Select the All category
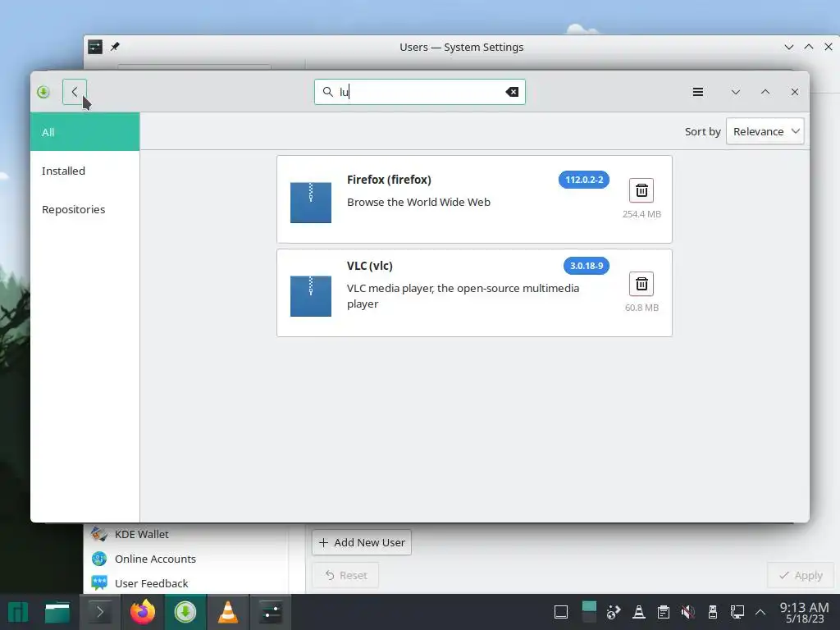The image size is (840, 630). pyautogui.click(x=84, y=132)
